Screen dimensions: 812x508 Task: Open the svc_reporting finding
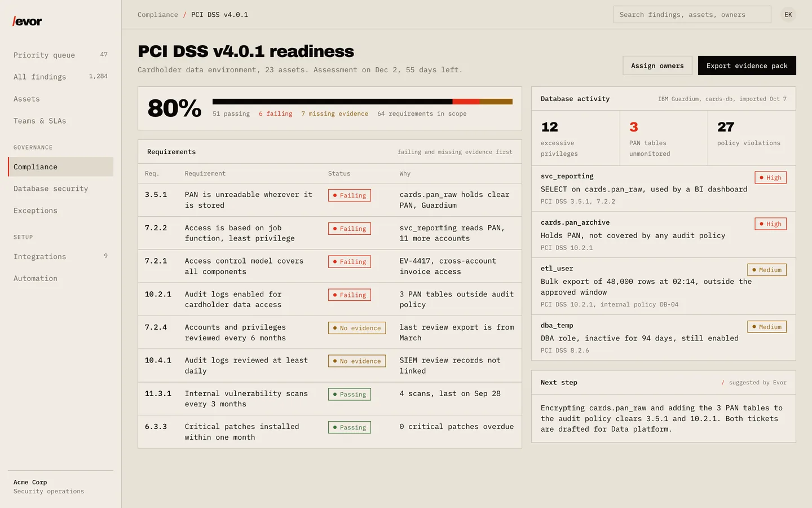(664, 189)
